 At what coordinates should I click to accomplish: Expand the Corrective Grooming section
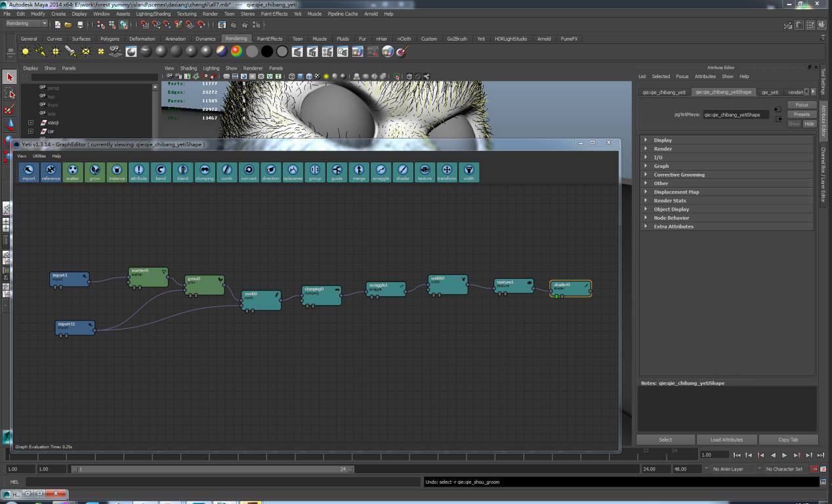(x=728, y=175)
